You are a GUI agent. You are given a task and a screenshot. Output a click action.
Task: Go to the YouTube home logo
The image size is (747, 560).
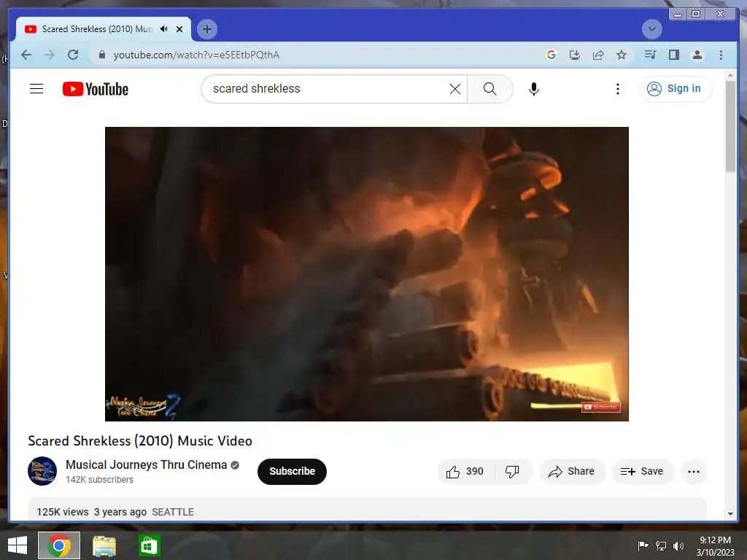click(96, 89)
